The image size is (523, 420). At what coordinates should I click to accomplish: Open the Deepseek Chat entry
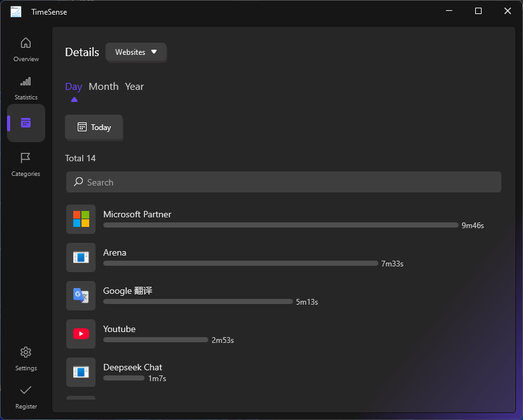(283, 372)
